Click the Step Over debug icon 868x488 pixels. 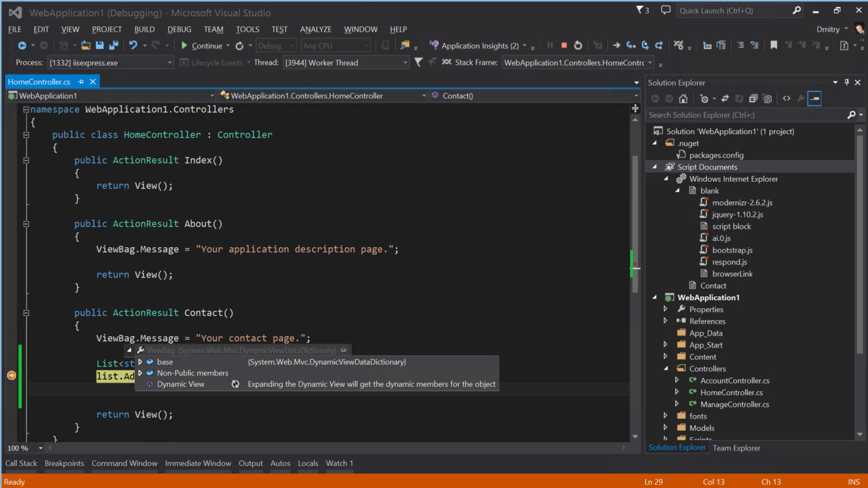coord(645,46)
